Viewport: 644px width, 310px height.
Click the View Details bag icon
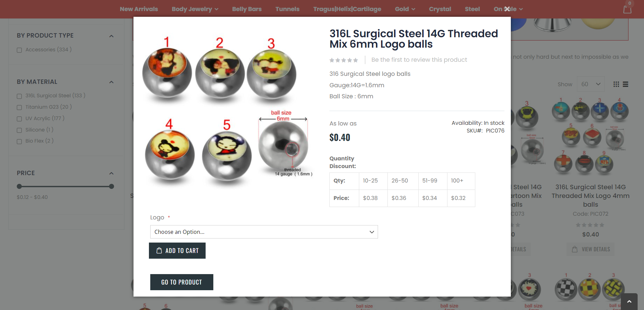[x=575, y=249]
